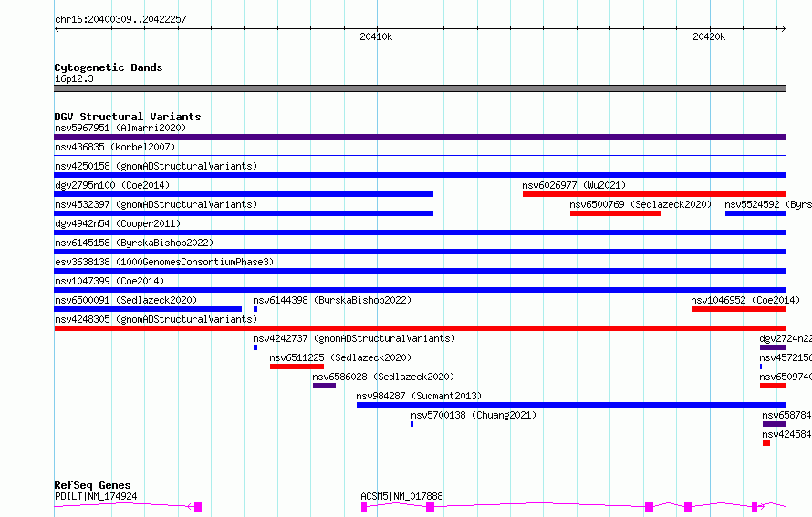Viewport: 812px width, 517px height.
Task: Open the PDILT|NM_174924 gene label
Action: 96,496
